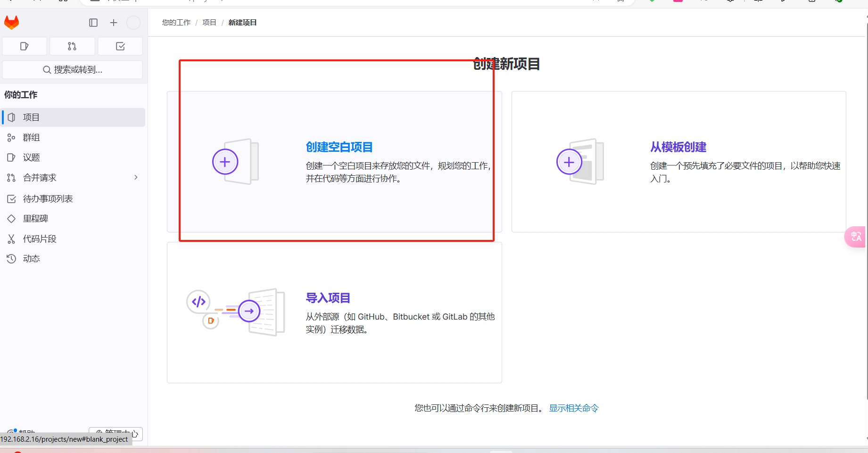The width and height of the screenshot is (868, 453).
Task: Select 待办事项列表 in the sidebar
Action: pos(74,199)
